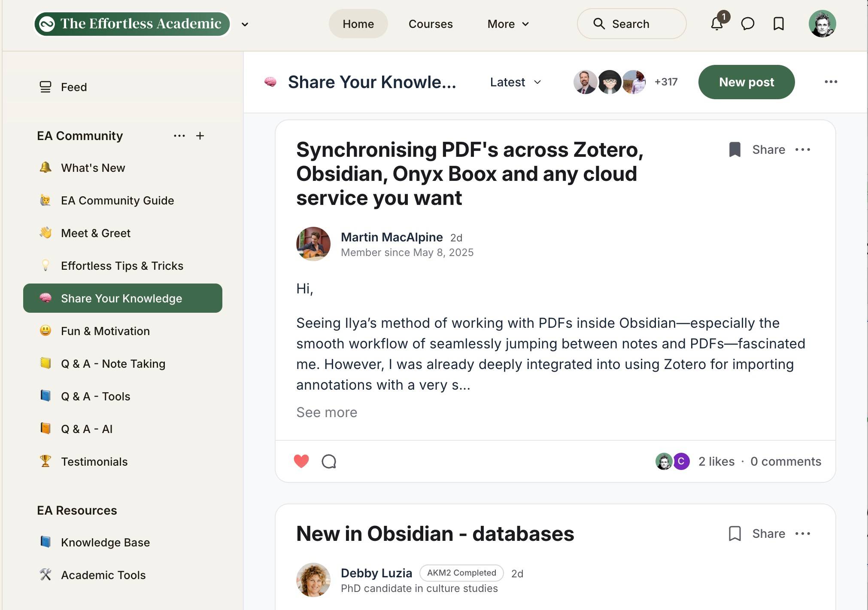868x610 pixels.
Task: Open the Feed page
Action: pyautogui.click(x=123, y=87)
